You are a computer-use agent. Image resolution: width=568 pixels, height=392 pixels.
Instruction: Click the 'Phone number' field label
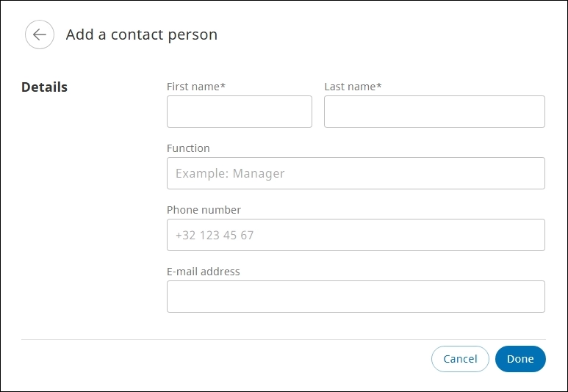(x=204, y=210)
